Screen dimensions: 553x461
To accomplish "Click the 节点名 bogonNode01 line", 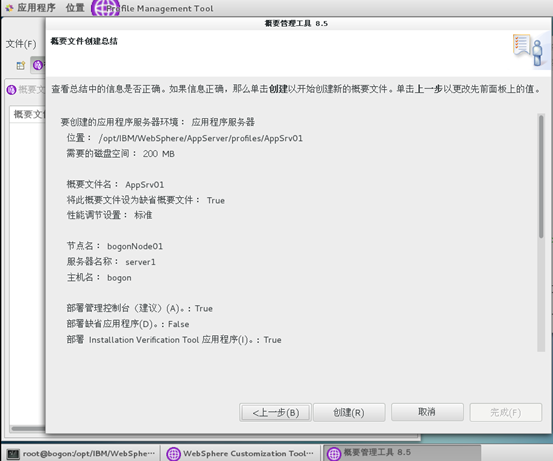I will click(115, 246).
